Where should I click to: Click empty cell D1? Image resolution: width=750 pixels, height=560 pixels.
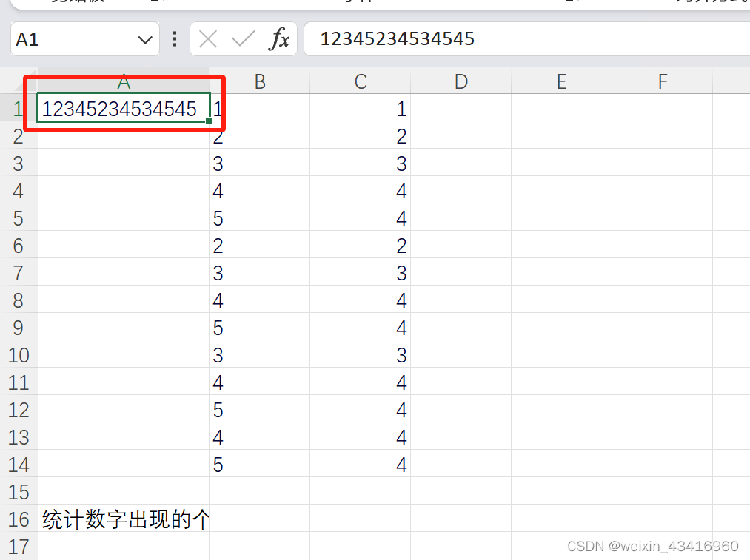click(x=461, y=109)
